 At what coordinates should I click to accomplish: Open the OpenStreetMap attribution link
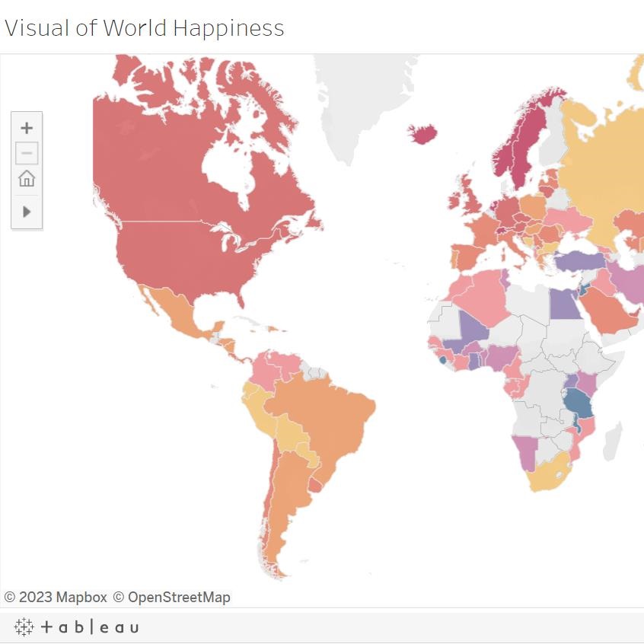coord(171,598)
